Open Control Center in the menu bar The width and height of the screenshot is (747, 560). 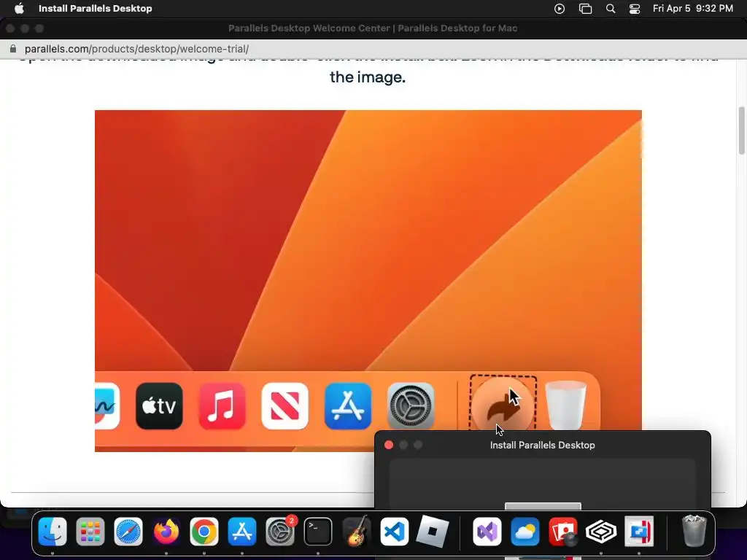(635, 9)
